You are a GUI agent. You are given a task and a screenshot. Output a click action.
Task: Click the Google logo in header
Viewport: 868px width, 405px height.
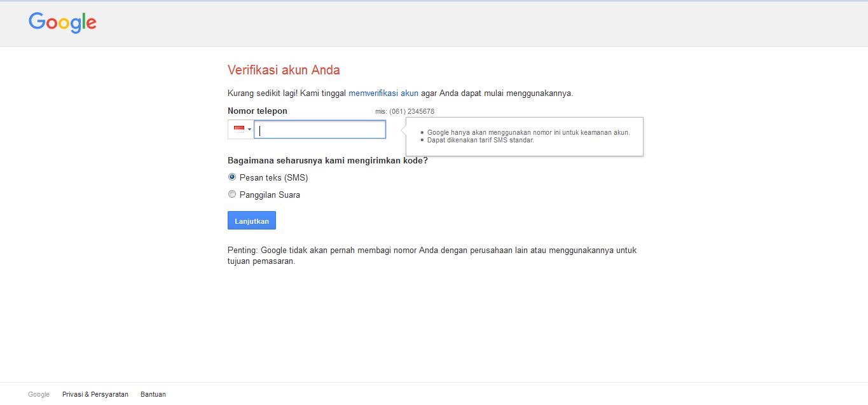click(62, 23)
